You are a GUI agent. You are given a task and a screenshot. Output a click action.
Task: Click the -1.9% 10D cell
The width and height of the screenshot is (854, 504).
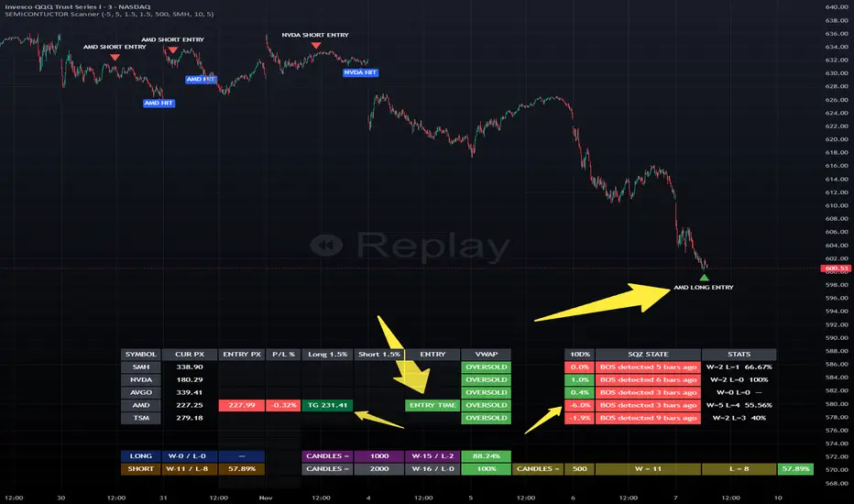click(x=579, y=418)
